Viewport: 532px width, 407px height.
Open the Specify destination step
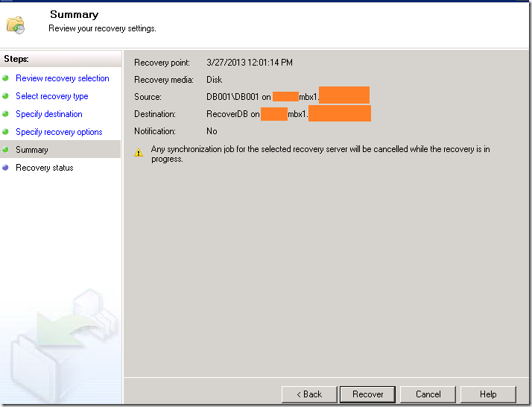[49, 114]
